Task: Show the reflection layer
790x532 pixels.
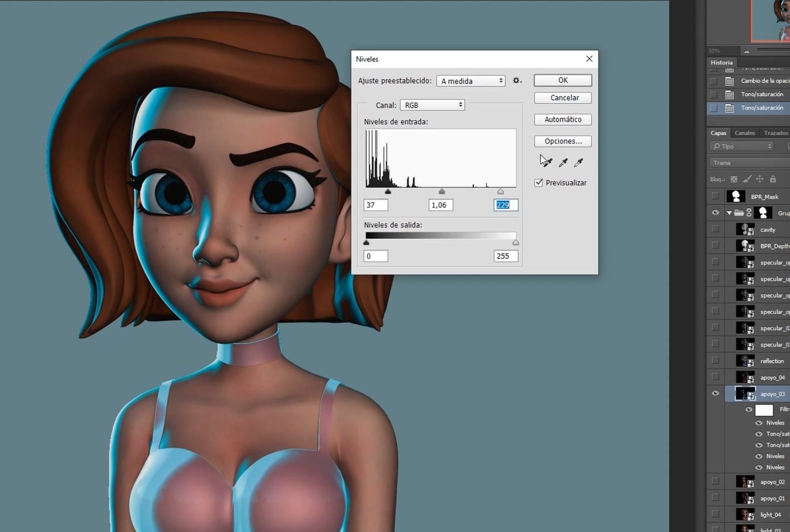Action: coord(715,361)
